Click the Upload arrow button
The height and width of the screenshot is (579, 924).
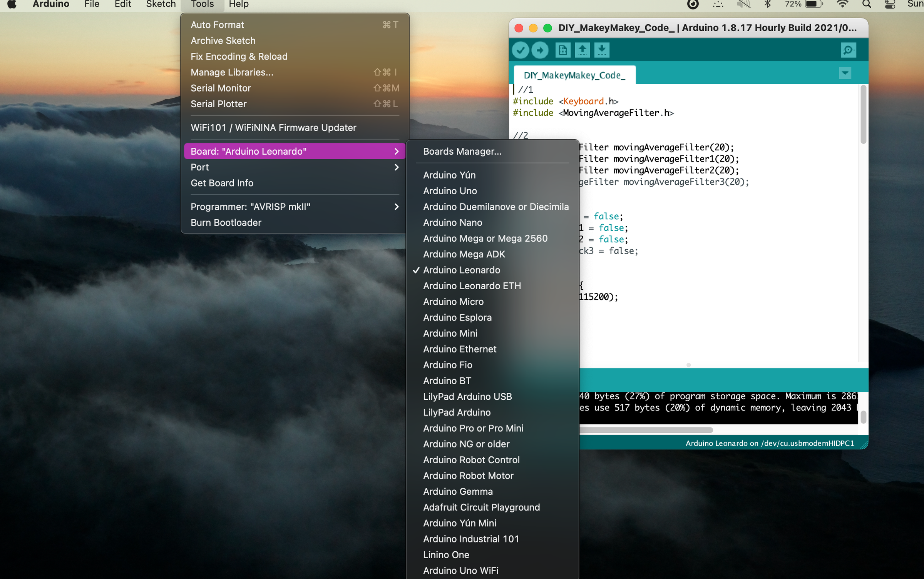540,50
